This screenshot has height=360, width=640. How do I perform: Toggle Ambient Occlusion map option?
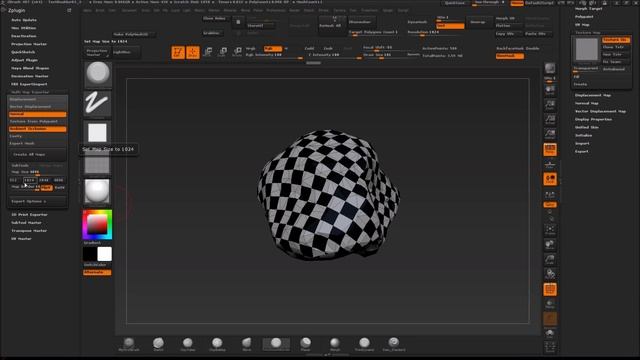[x=37, y=129]
